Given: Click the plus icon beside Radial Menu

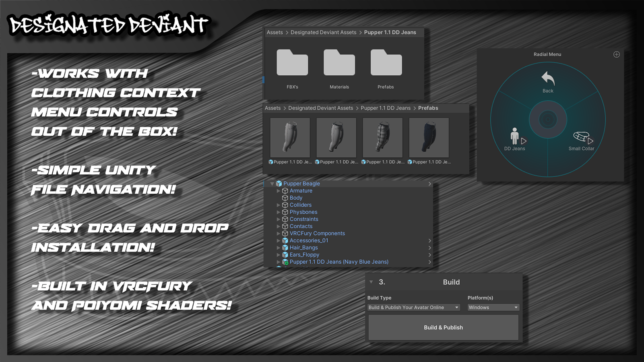Looking at the screenshot, I should 616,54.
